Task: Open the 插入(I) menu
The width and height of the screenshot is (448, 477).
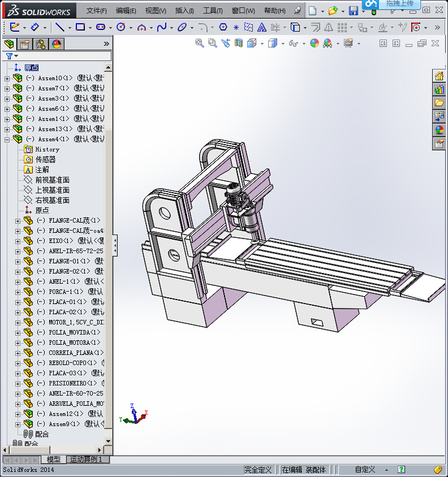Action: coord(184,11)
